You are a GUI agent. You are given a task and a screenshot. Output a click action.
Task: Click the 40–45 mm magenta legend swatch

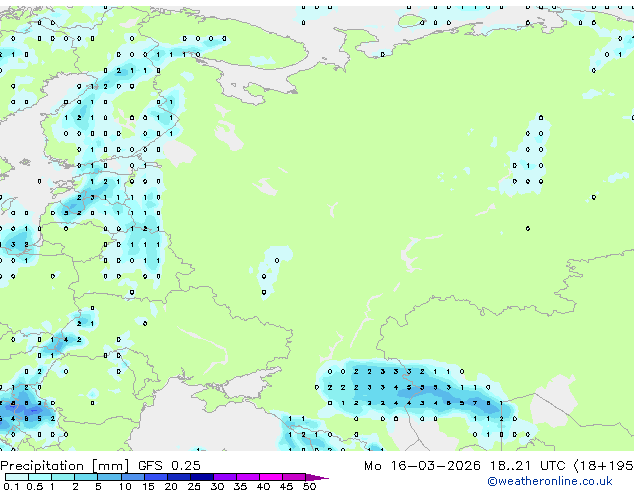pyautogui.click(x=271, y=477)
